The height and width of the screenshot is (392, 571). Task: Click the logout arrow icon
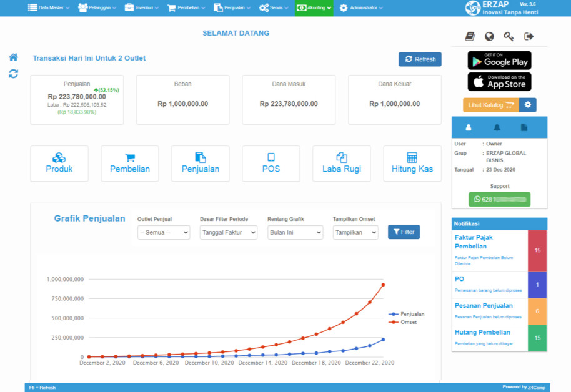[x=529, y=37]
